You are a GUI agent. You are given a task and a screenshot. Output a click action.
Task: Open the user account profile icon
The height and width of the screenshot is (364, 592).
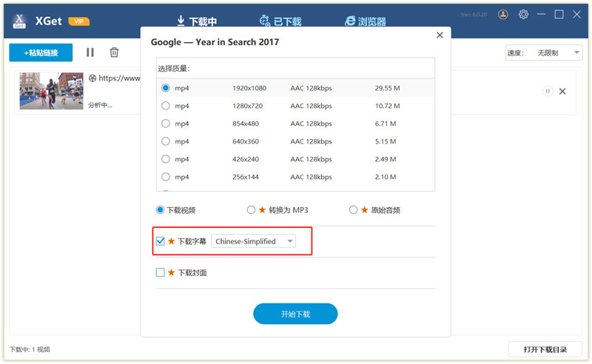[x=503, y=14]
